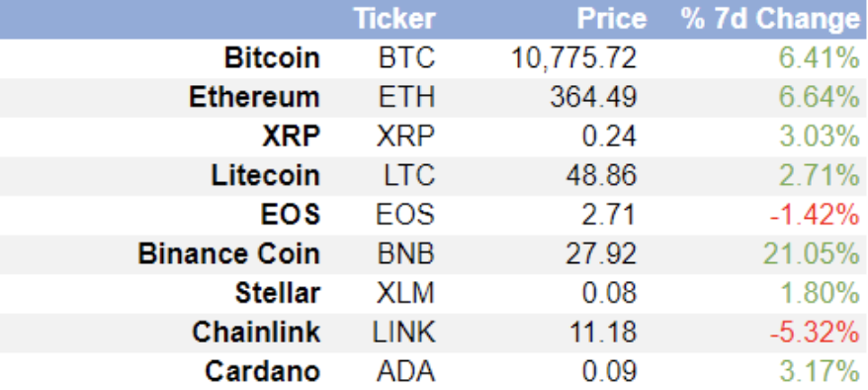The width and height of the screenshot is (868, 390).
Task: Click the XLM ticker cell
Action: [405, 294]
